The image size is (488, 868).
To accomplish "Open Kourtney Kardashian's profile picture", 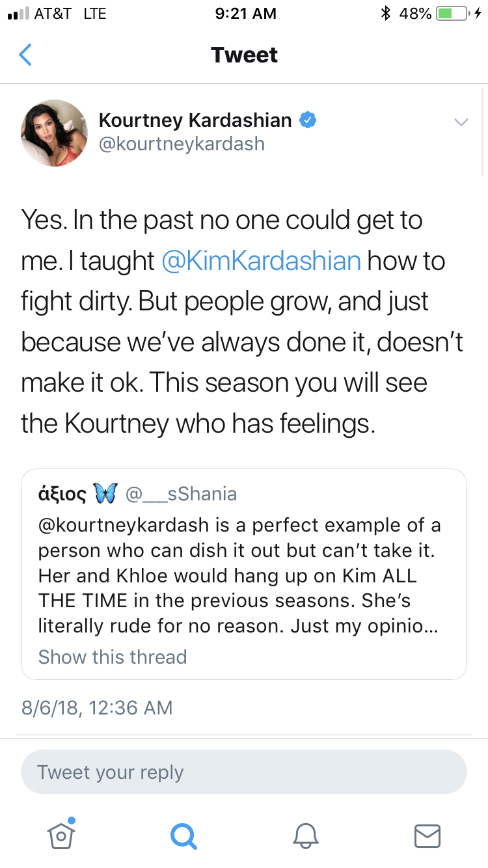I will point(55,133).
